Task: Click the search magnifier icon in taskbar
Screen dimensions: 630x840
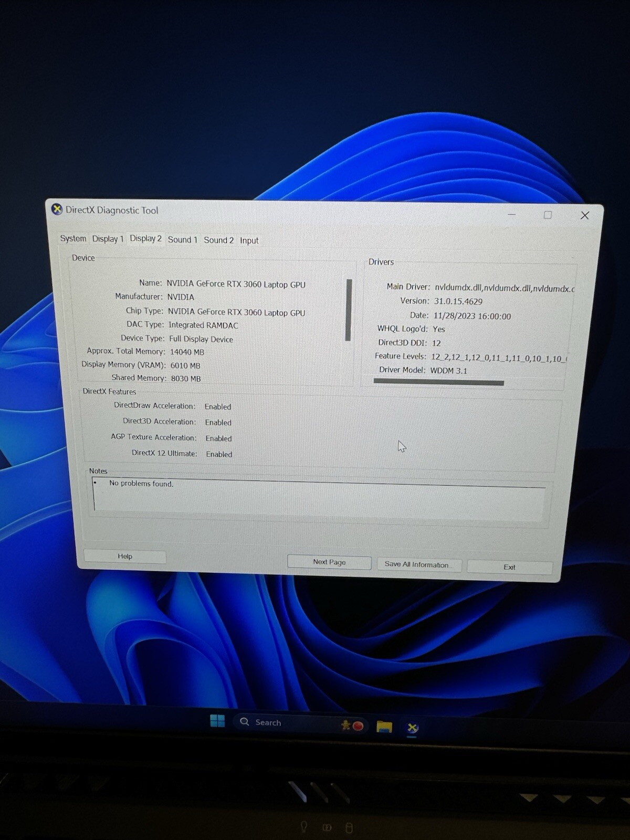Action: click(x=244, y=722)
